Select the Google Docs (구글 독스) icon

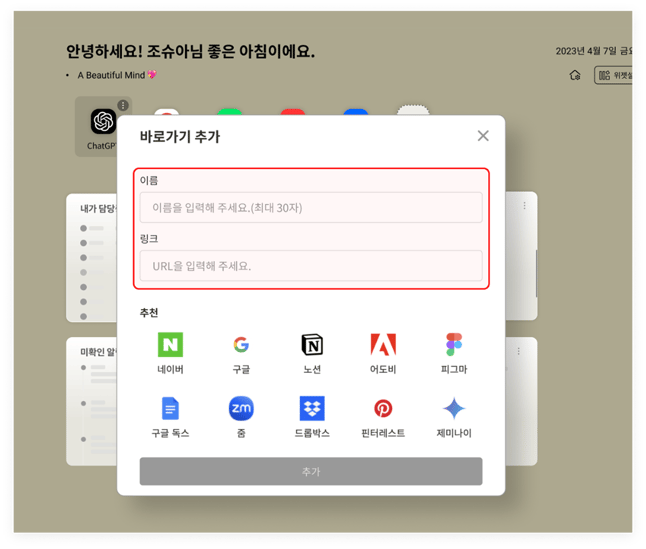(170, 408)
